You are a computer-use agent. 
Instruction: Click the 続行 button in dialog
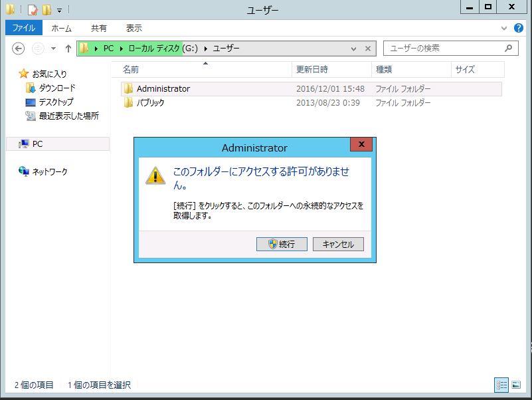[x=282, y=244]
